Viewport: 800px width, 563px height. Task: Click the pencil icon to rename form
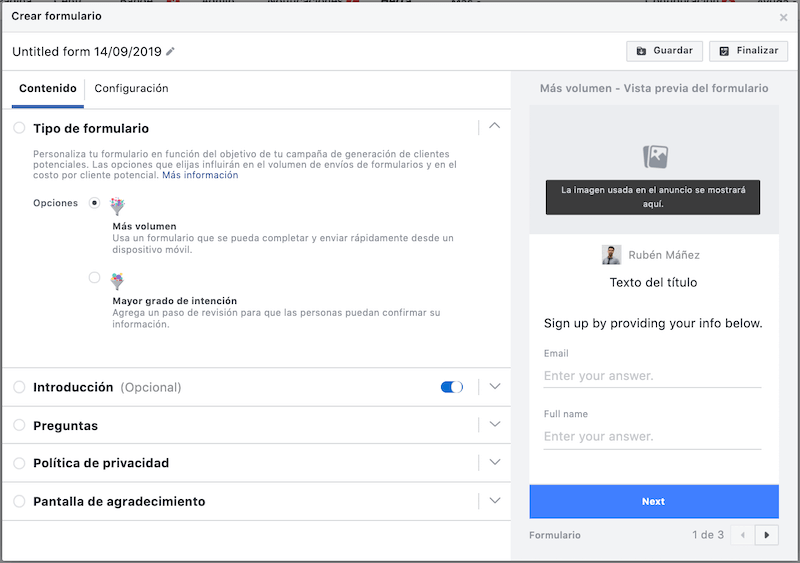170,51
